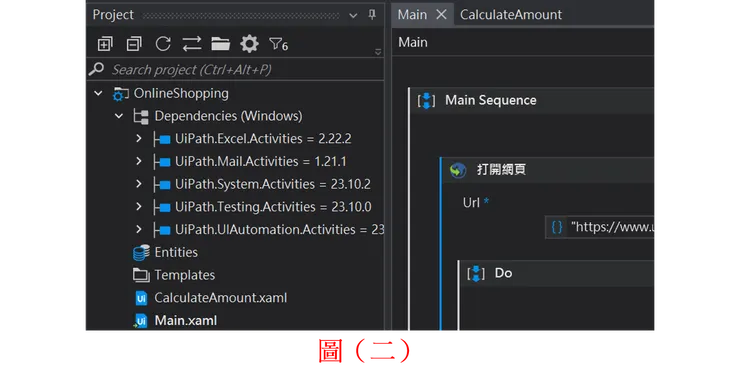Expand UiPath.Testing.Activities dependency
The height and width of the screenshot is (381, 740).
pos(139,206)
